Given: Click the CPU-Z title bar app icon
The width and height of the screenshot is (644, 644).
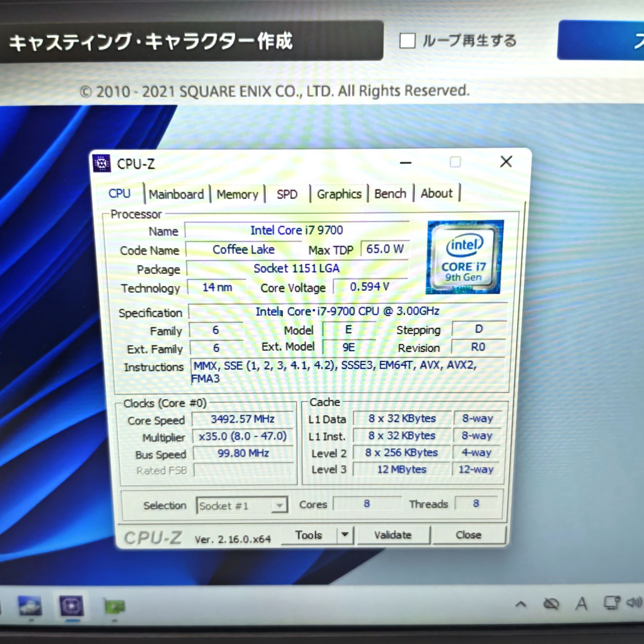Looking at the screenshot, I should coord(102,163).
